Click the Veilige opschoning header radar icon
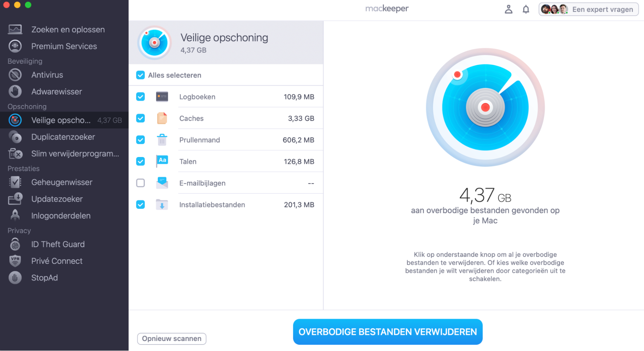The height and width of the screenshot is (351, 644). tap(154, 42)
